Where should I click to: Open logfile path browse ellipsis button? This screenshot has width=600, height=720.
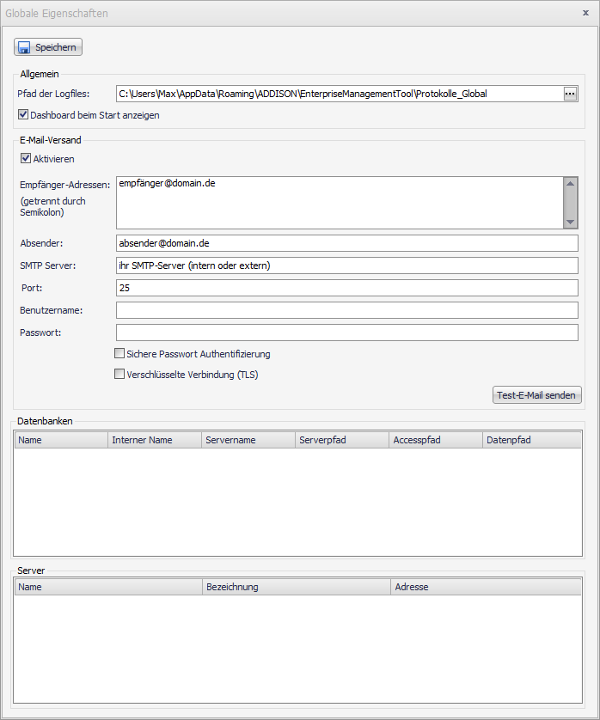coord(570,94)
